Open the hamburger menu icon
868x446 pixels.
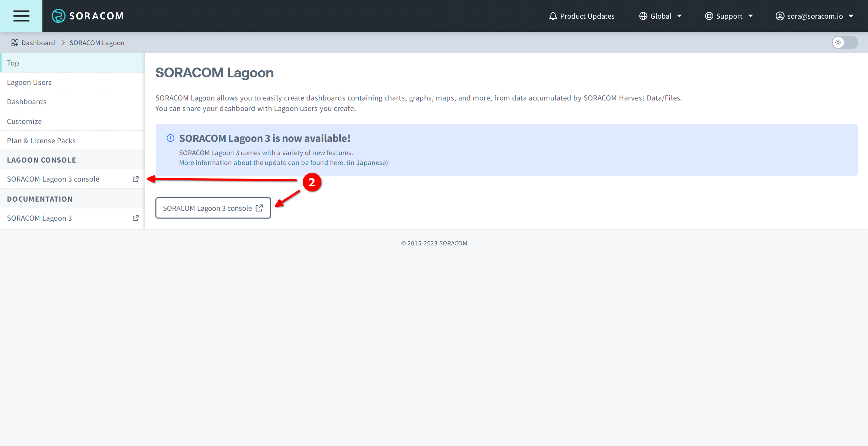22,16
